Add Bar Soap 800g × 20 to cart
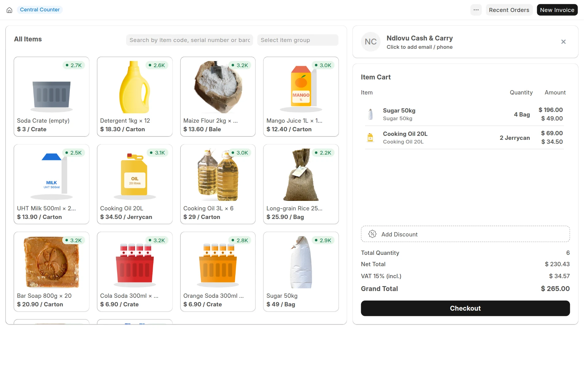 tap(51, 272)
